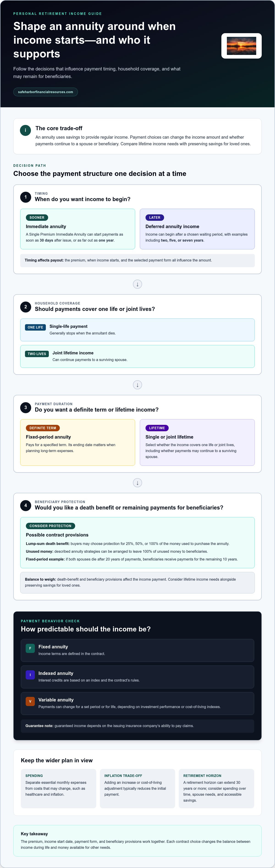The width and height of the screenshot is (275, 868).
Task: Click the down arrow below the Timing card
Action: point(137,284)
